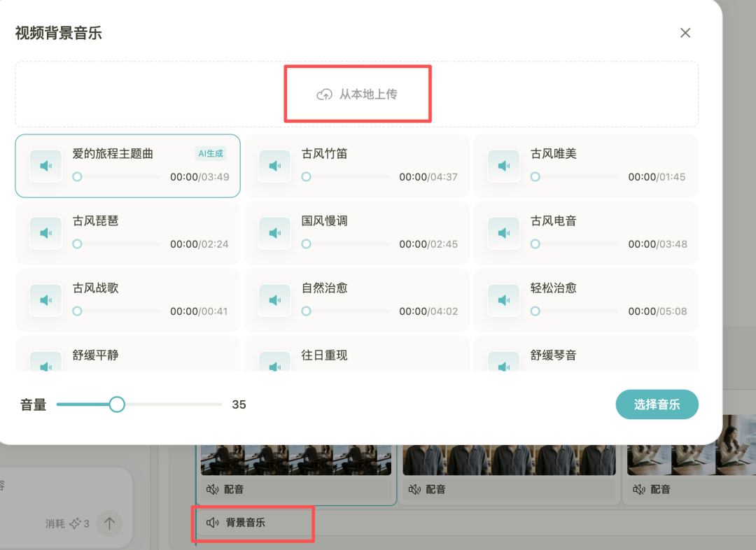The height and width of the screenshot is (550, 756).
Task: Select the 往日重现 music card
Action: [356, 357]
